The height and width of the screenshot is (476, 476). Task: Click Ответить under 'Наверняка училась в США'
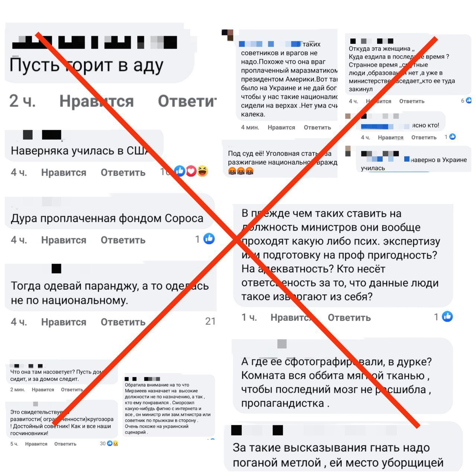pos(123,173)
